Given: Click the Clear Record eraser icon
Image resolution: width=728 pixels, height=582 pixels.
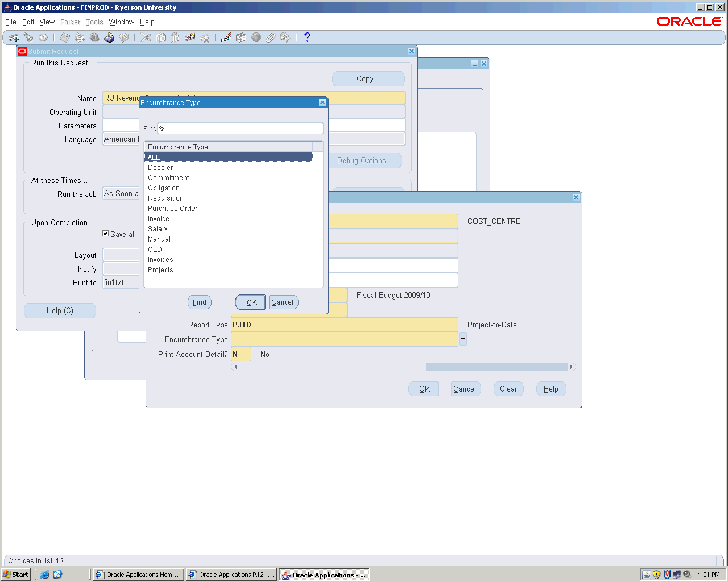Looking at the screenshot, I should [x=190, y=38].
